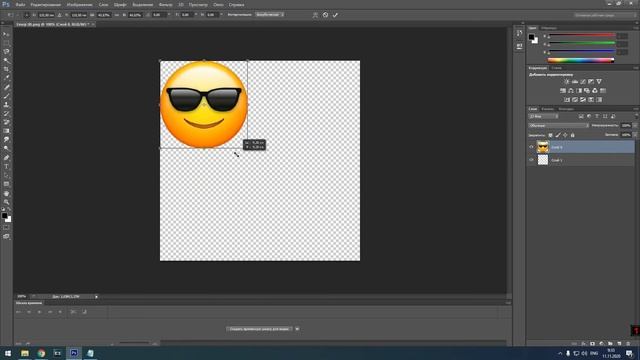Select the Brush tool

click(x=6, y=96)
